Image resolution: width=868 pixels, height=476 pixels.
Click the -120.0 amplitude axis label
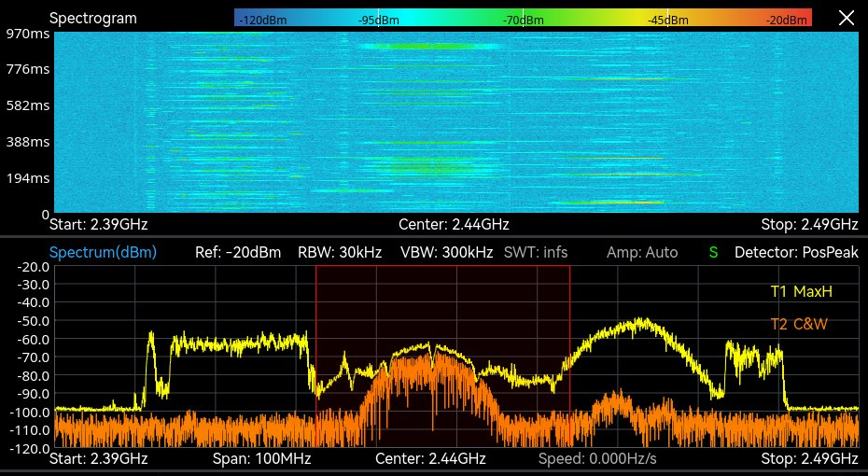tap(30, 448)
